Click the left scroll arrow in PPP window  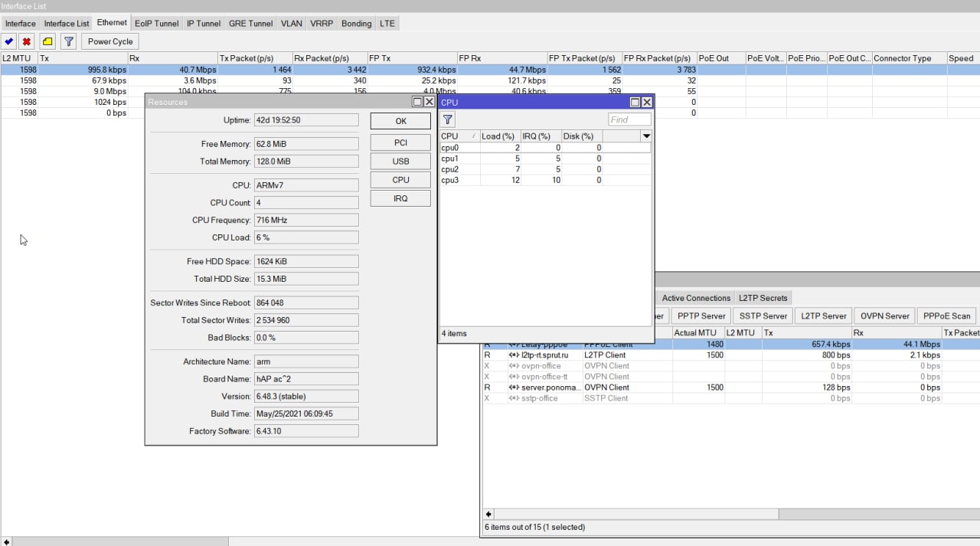click(x=488, y=515)
